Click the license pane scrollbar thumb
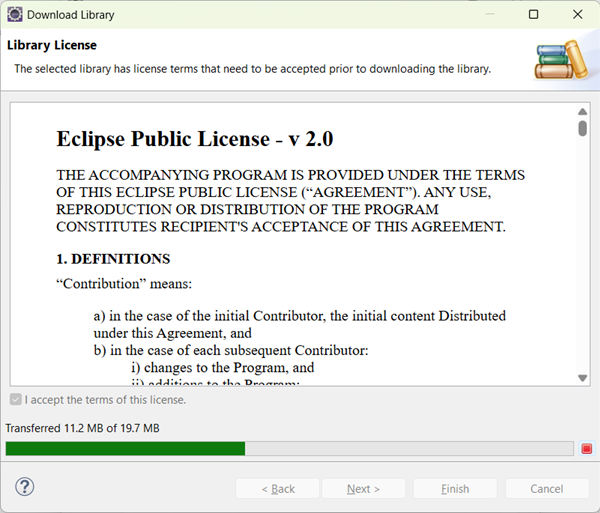 click(582, 129)
